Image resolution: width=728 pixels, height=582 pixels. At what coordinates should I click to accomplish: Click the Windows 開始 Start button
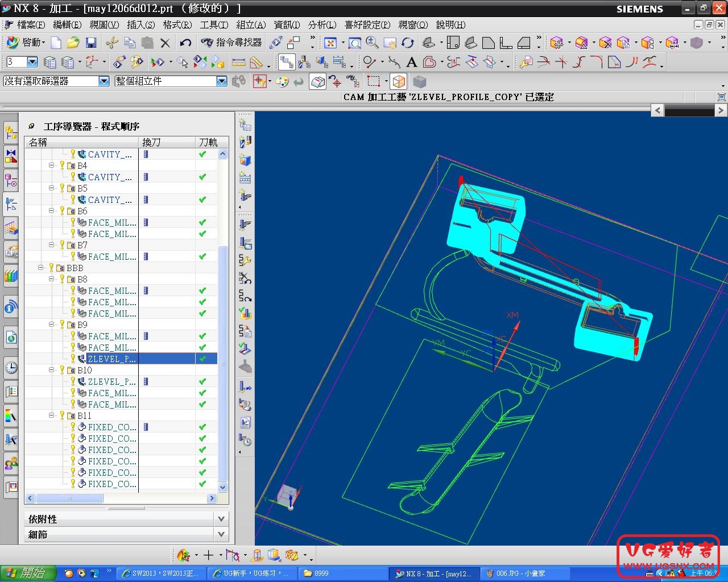[28, 573]
